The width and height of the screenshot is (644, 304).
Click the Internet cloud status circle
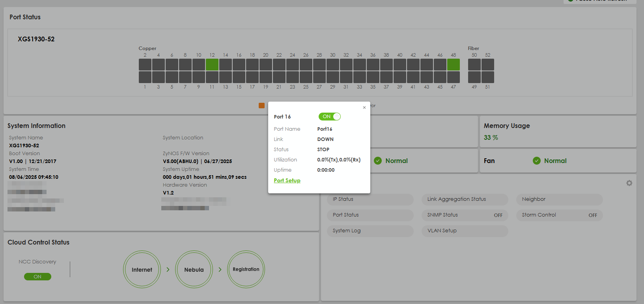pos(142,270)
